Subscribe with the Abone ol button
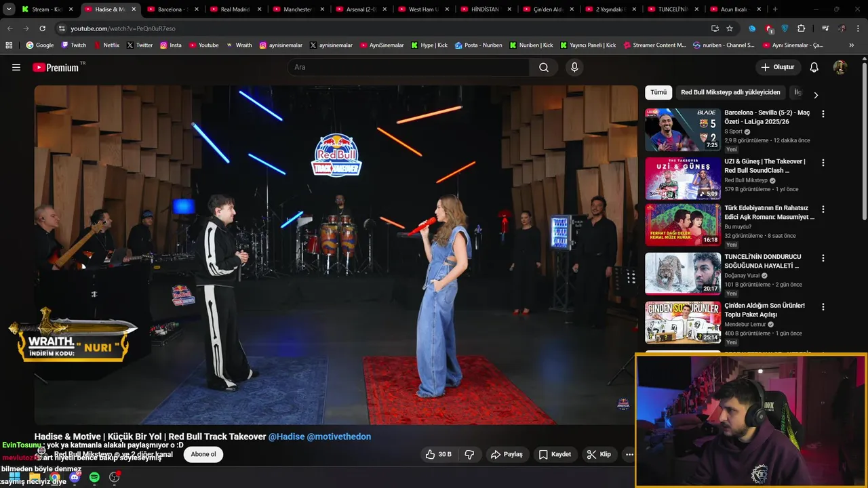868x488 pixels. 203,454
